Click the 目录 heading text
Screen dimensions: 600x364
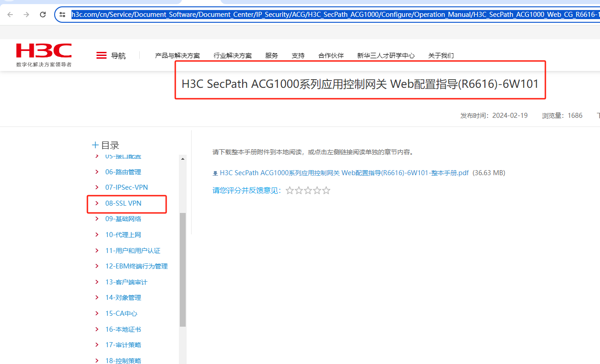110,145
